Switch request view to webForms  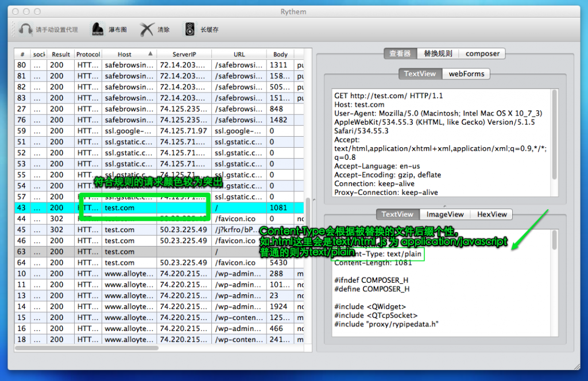[x=466, y=74]
